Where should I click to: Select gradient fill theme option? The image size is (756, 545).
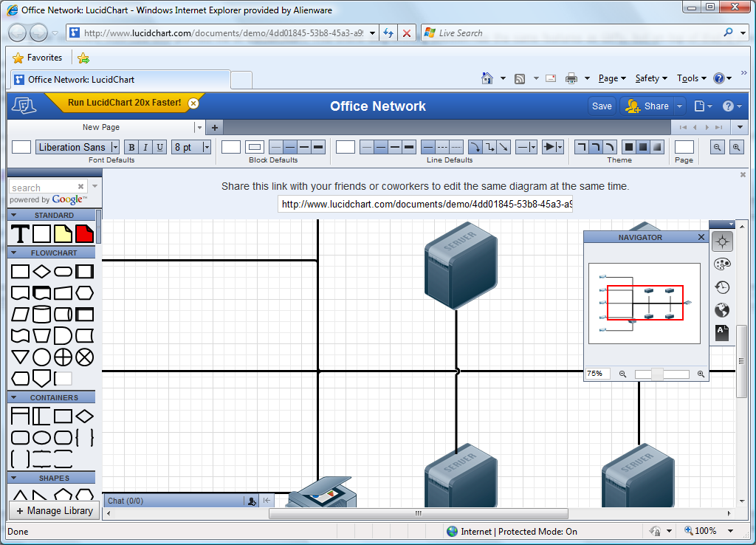657,147
